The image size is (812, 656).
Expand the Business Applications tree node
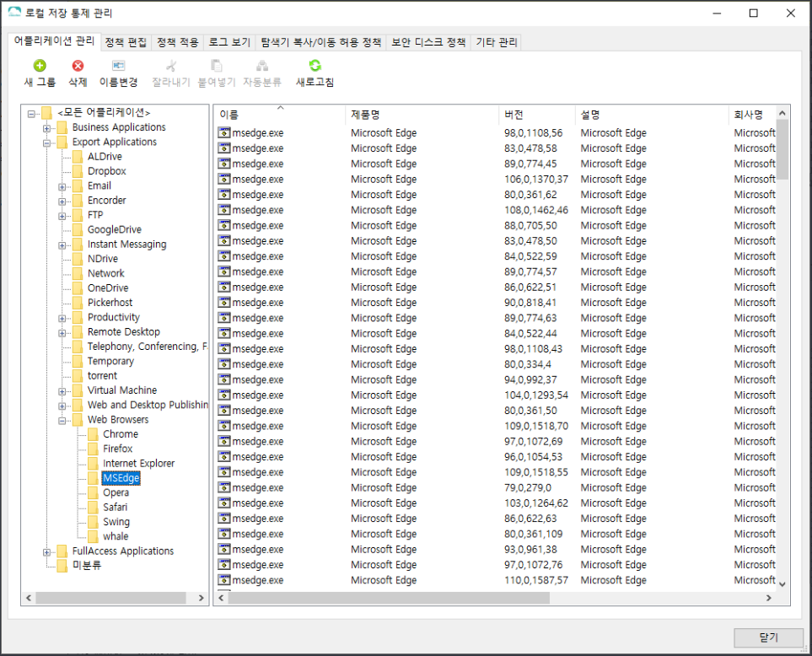(x=46, y=128)
